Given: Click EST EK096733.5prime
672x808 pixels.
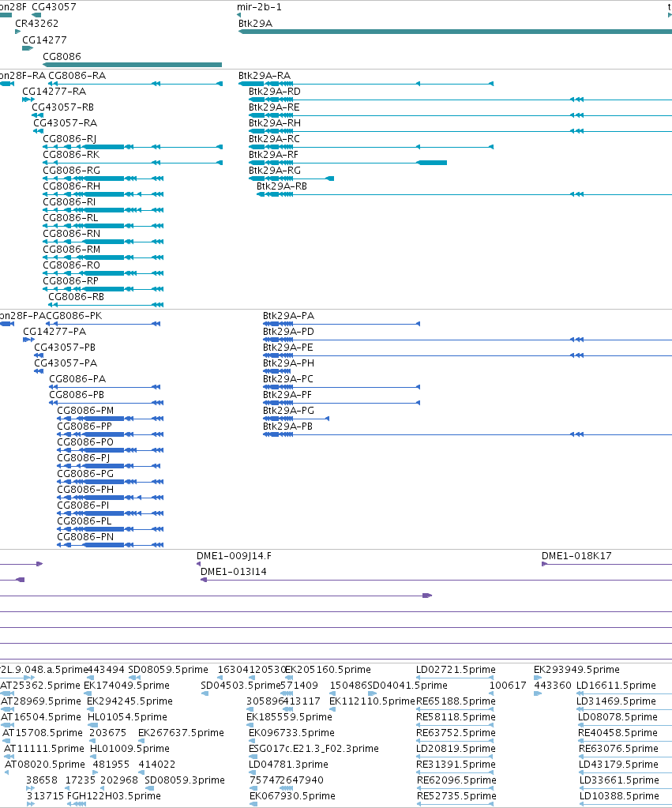Looking at the screenshot, I should (291, 733).
